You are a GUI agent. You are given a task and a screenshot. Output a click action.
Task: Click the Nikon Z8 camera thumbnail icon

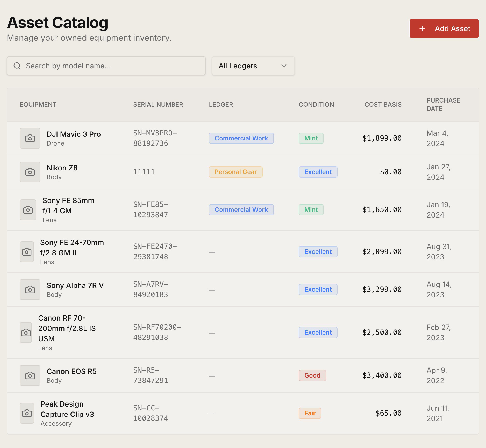(x=30, y=172)
